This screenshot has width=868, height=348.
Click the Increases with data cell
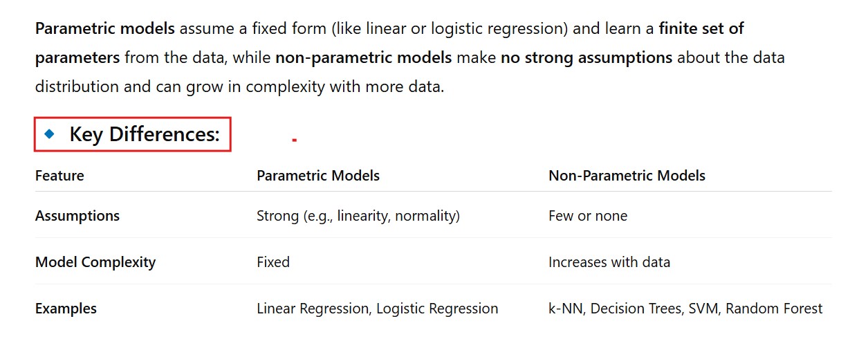tap(609, 262)
